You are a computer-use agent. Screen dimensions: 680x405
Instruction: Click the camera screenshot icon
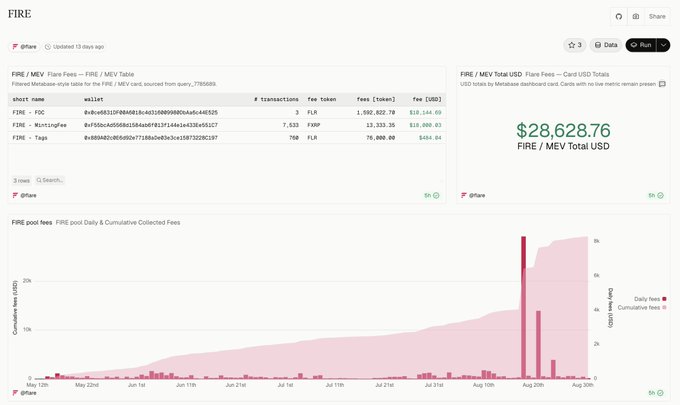coord(635,16)
